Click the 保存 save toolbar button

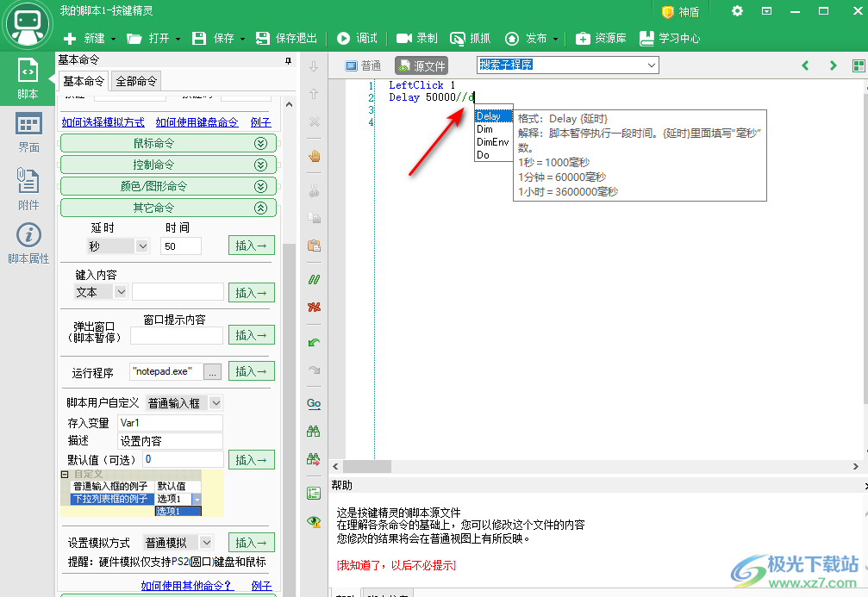pyautogui.click(x=213, y=38)
